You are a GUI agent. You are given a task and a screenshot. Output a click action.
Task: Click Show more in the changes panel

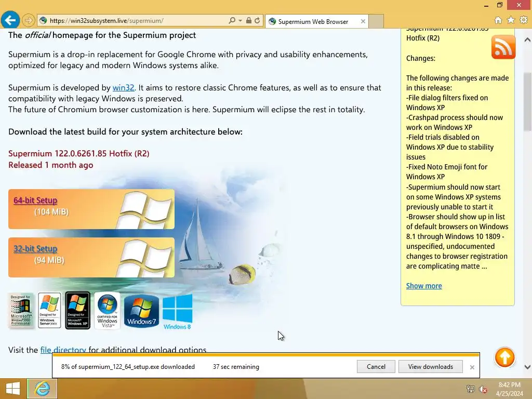point(424,286)
